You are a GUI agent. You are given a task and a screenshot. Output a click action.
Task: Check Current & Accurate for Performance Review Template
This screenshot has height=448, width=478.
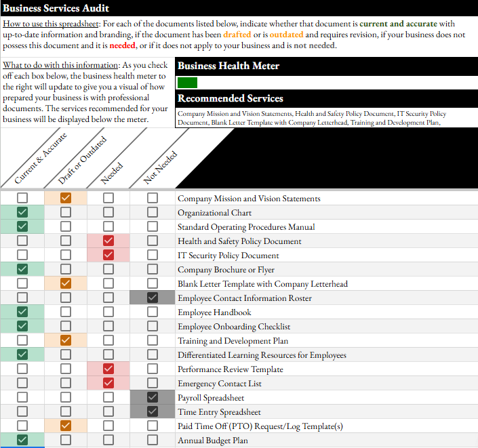coord(22,369)
